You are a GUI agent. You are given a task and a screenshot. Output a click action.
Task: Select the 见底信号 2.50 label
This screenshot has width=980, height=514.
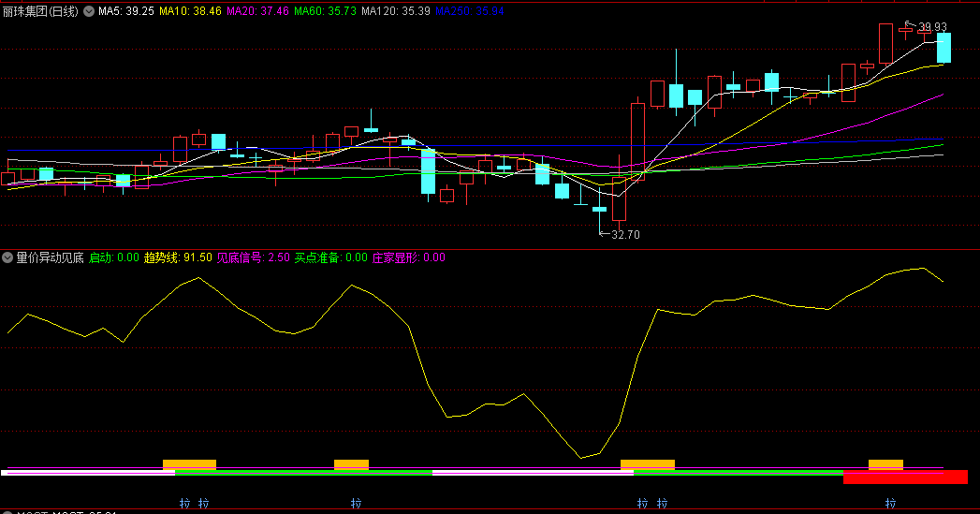253,257
